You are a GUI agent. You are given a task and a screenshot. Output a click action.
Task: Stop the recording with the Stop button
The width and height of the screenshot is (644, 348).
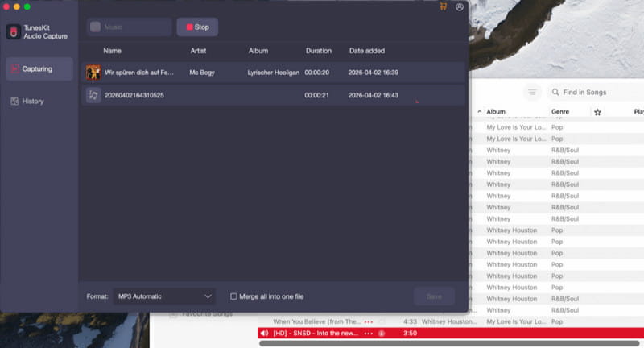click(x=197, y=27)
